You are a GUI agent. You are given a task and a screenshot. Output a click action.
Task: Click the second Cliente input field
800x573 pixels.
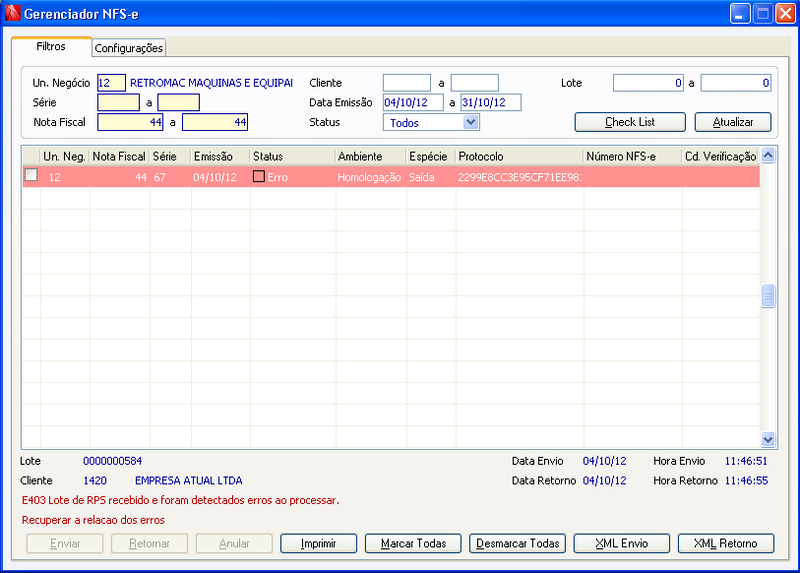tap(474, 83)
